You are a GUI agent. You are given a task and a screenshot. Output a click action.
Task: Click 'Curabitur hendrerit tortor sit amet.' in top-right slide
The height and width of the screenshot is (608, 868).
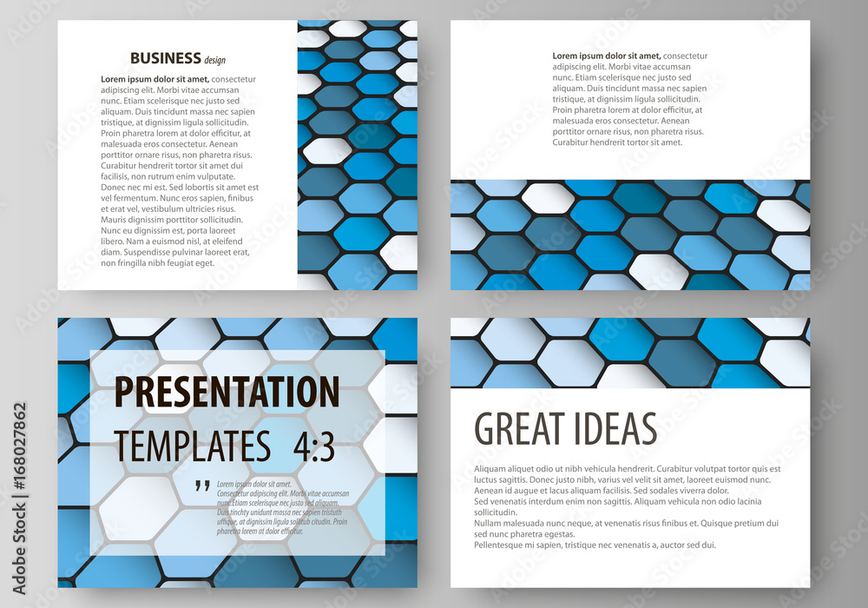(617, 142)
